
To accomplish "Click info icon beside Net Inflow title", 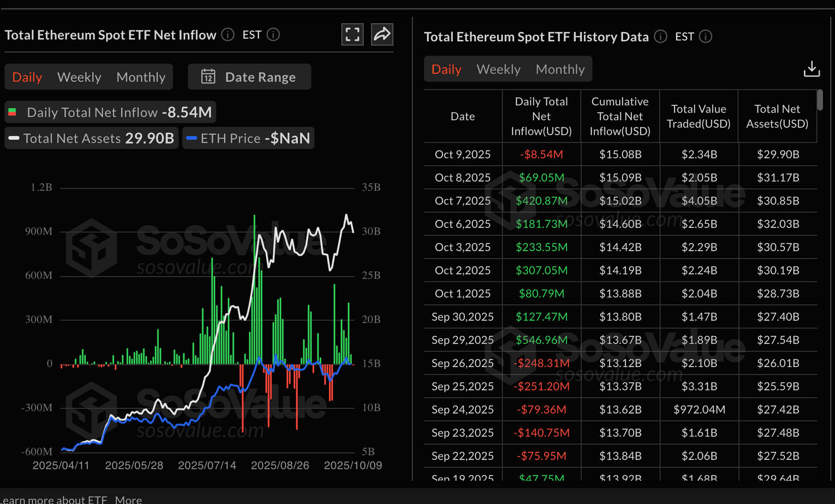I will 228,35.
